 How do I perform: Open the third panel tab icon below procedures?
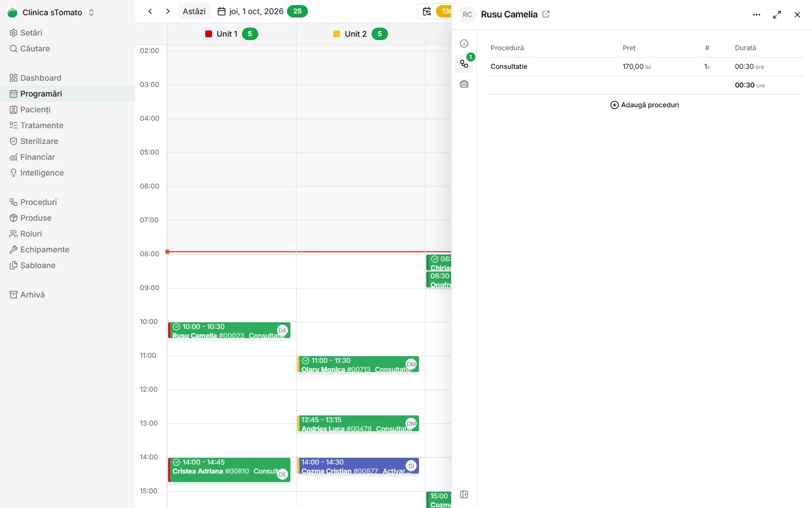(x=464, y=84)
